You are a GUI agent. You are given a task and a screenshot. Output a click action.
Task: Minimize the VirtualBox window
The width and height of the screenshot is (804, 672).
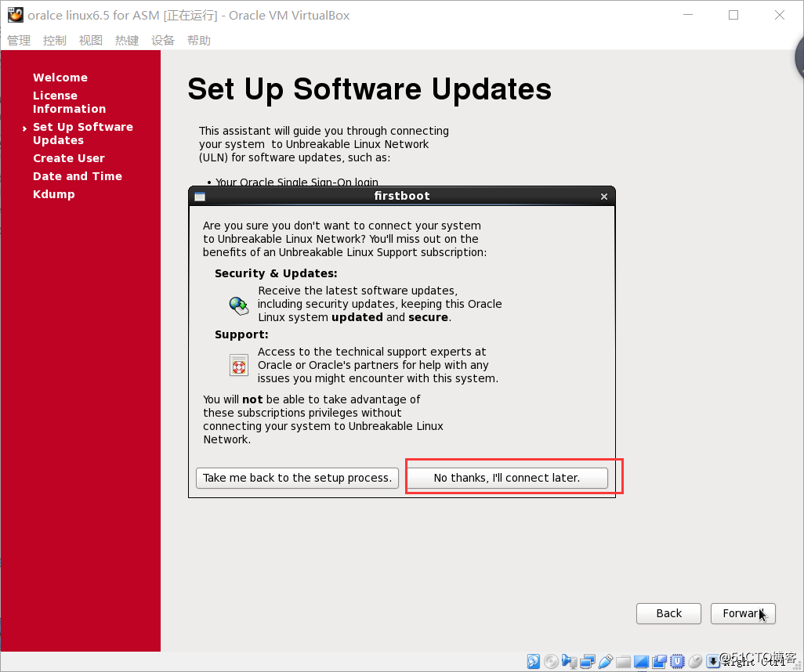[x=688, y=15]
